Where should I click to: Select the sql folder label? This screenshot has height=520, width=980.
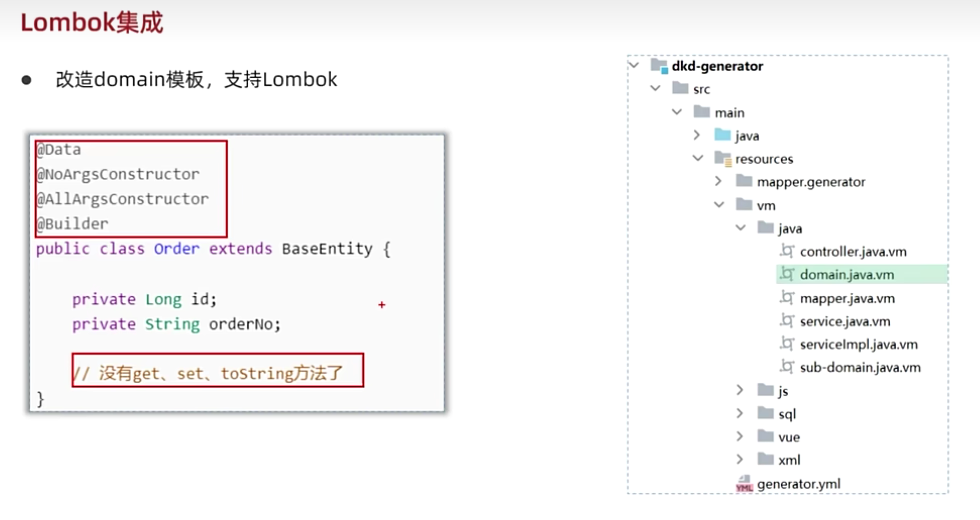click(787, 414)
